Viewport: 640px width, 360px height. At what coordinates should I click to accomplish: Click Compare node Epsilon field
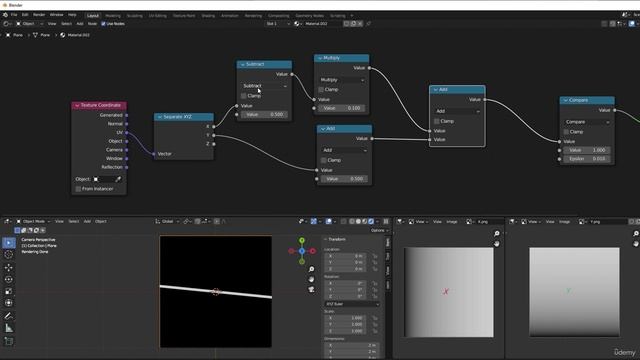tap(587, 159)
